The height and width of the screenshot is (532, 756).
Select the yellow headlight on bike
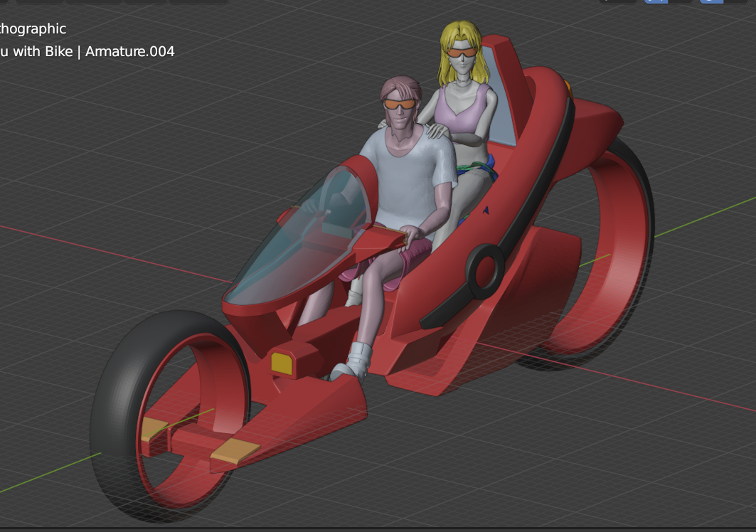coord(282,363)
